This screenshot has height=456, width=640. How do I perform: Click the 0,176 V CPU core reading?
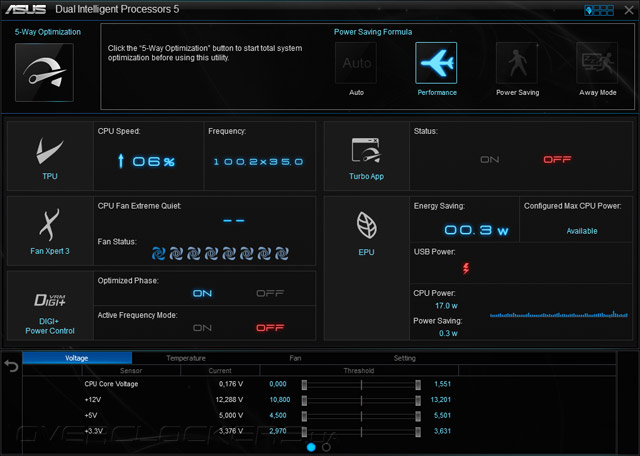pos(231,384)
